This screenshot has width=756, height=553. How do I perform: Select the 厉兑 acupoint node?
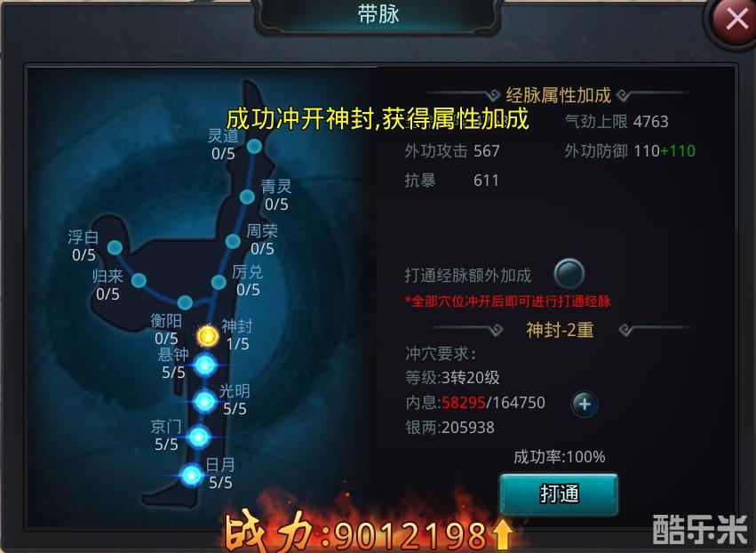tap(219, 283)
